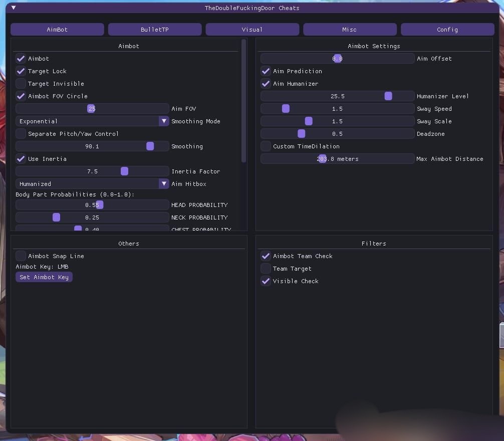Go to the Config tab
This screenshot has width=504, height=441.
point(447,30)
